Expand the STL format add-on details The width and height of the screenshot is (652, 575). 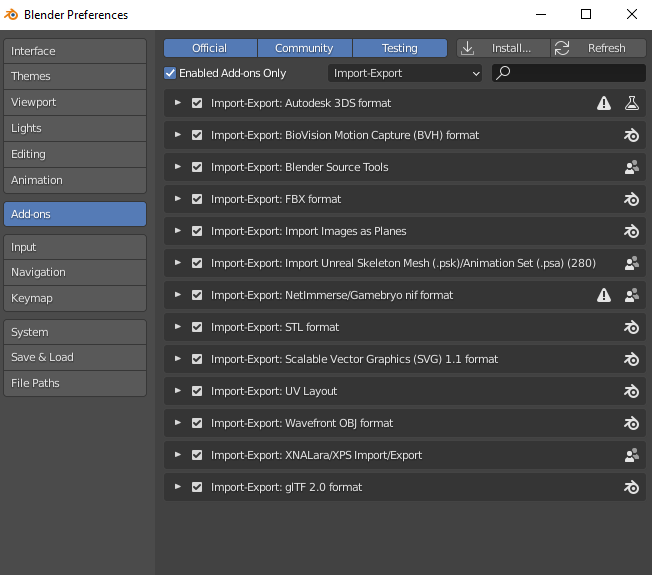coord(178,327)
